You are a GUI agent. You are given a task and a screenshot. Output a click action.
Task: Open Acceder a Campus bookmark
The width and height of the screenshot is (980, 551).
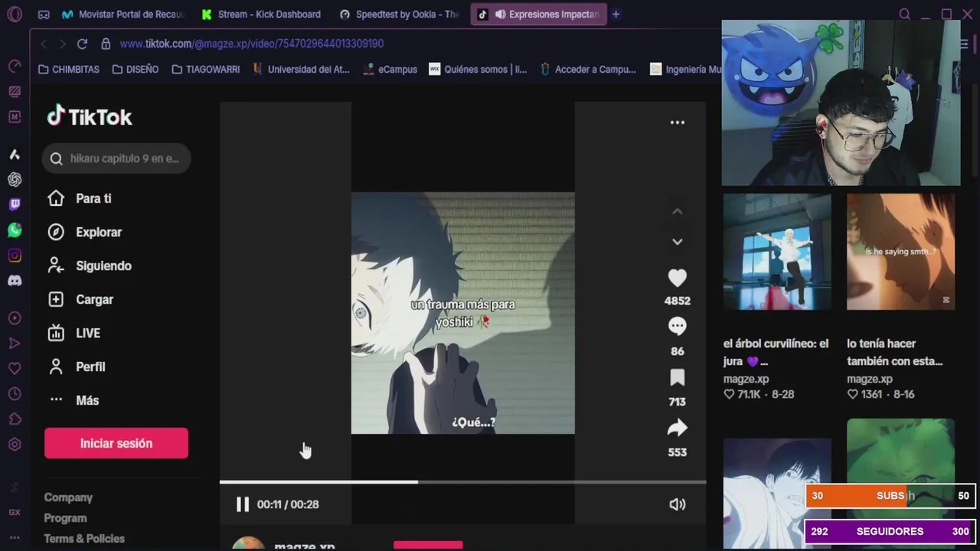[x=588, y=69]
